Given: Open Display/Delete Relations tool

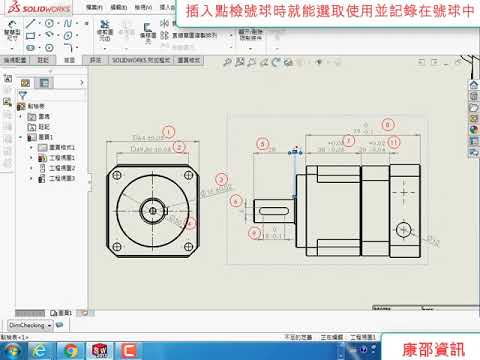Looking at the screenshot, I should click(250, 34).
